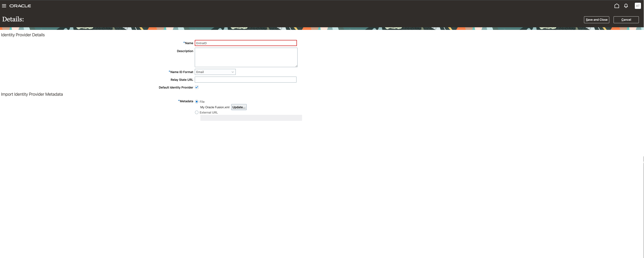The image size is (644, 258).
Task: Click Save and Close
Action: pyautogui.click(x=596, y=20)
